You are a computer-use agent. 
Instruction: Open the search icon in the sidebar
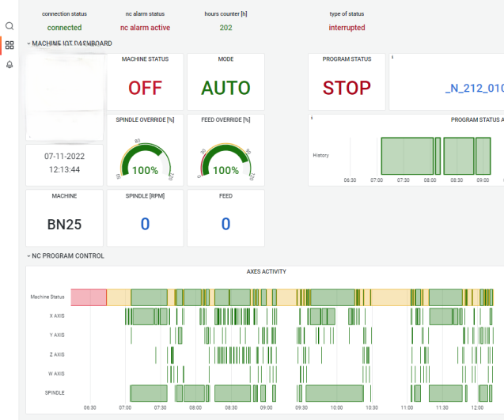pyautogui.click(x=9, y=26)
